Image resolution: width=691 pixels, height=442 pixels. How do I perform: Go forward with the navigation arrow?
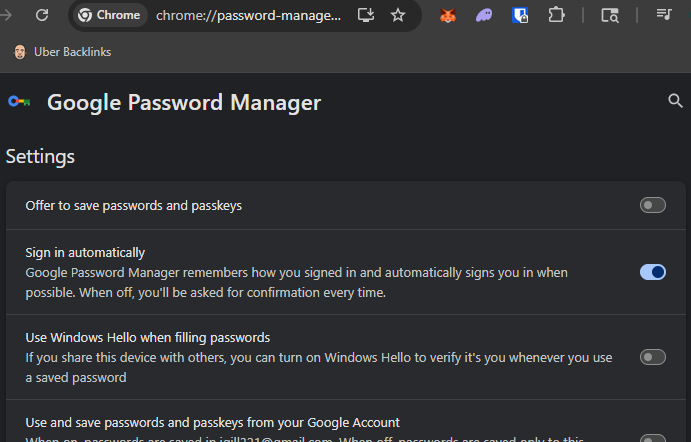tap(8, 15)
